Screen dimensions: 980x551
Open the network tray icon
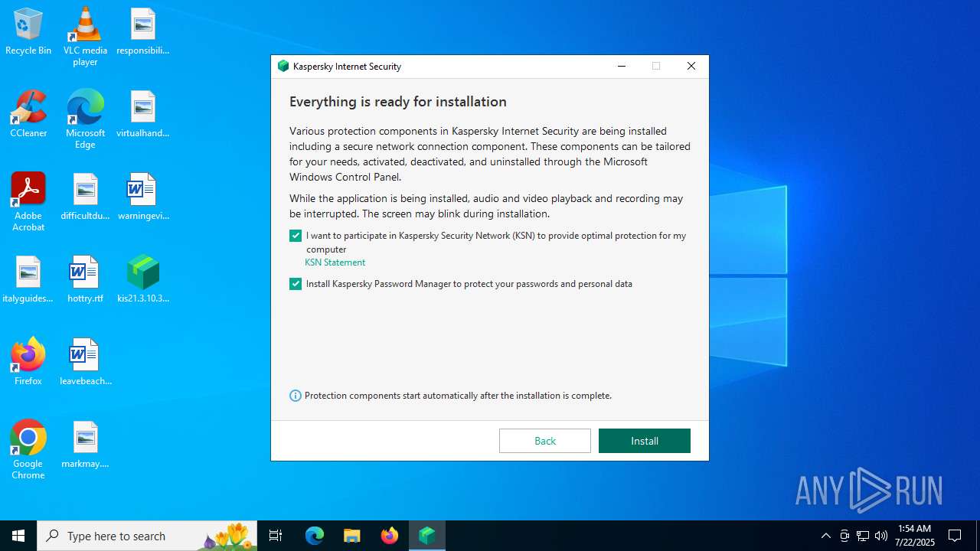863,536
